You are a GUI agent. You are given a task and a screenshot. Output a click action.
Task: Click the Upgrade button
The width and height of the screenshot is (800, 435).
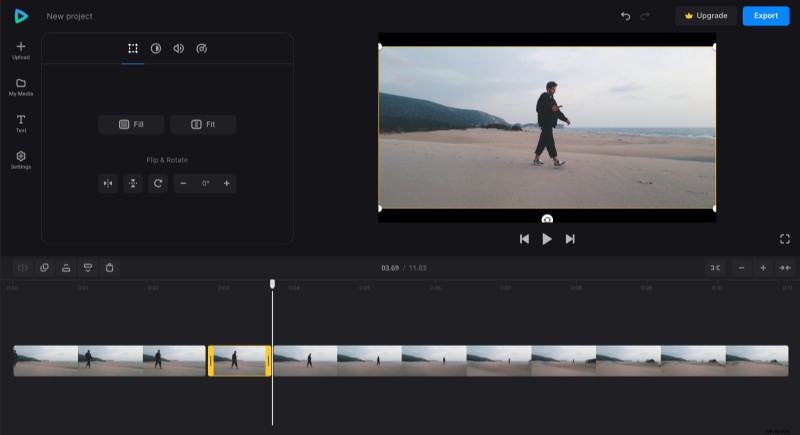pyautogui.click(x=706, y=16)
